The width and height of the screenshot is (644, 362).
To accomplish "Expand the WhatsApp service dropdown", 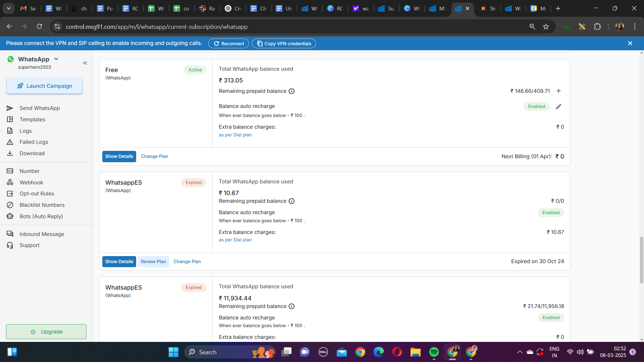I will coord(56,59).
